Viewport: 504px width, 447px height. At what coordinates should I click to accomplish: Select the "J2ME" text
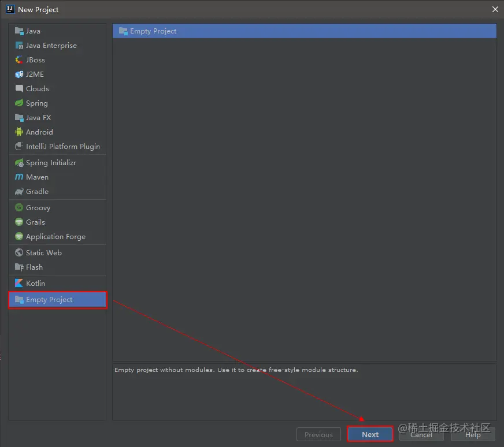35,74
